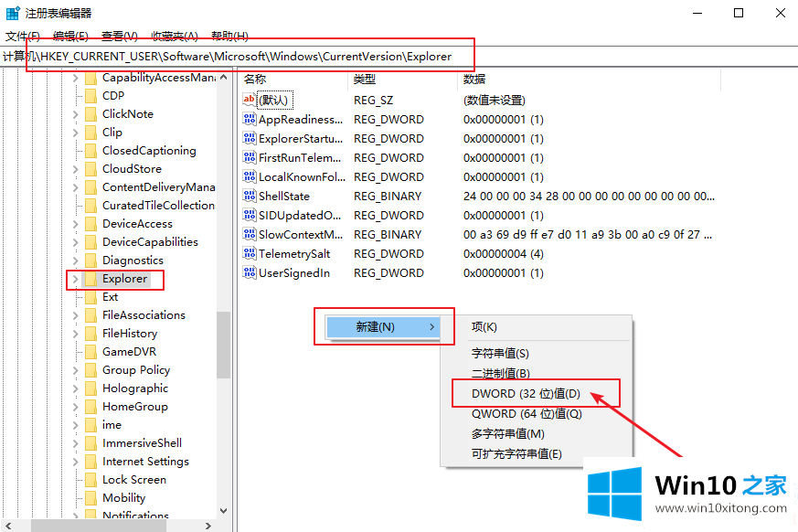
Task: Expand the DeviceCapabilities key node
Action: point(75,242)
